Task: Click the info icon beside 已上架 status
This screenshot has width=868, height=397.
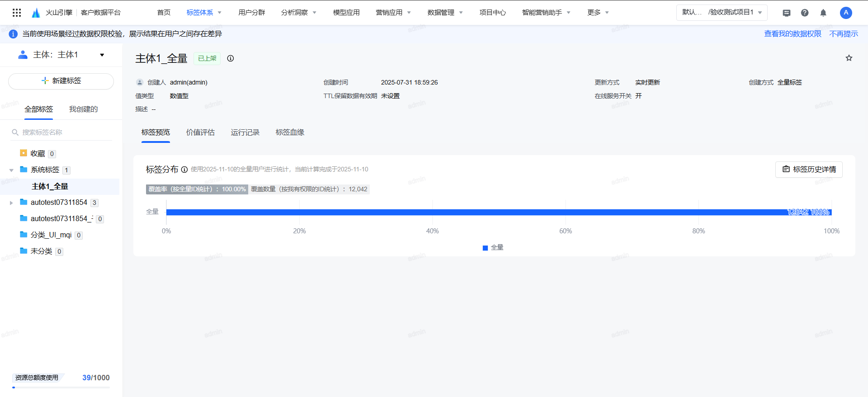Action: point(231,58)
